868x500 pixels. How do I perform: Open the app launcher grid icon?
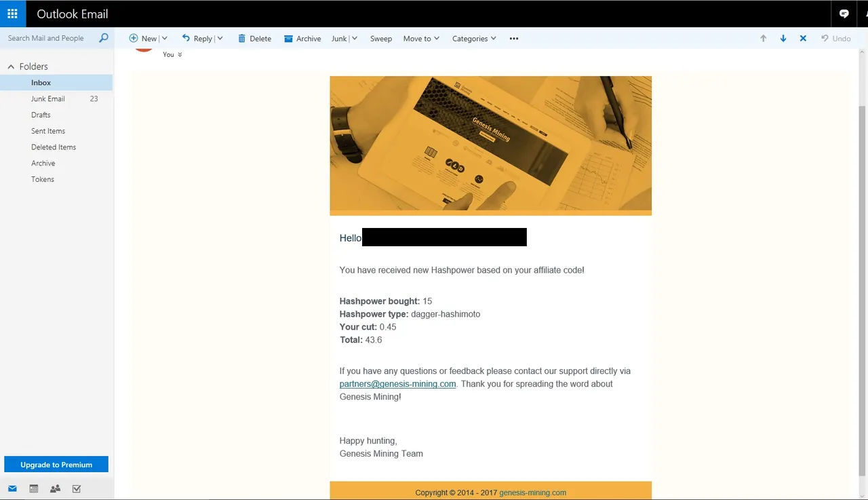click(12, 14)
